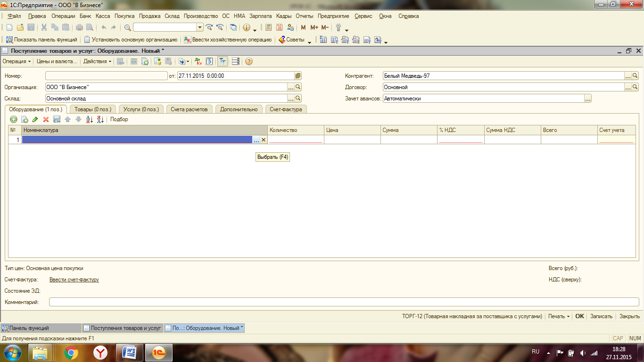Viewport: 644px width, 362px height.
Task: Open the calendar icon showing 31
Action: [280, 27]
